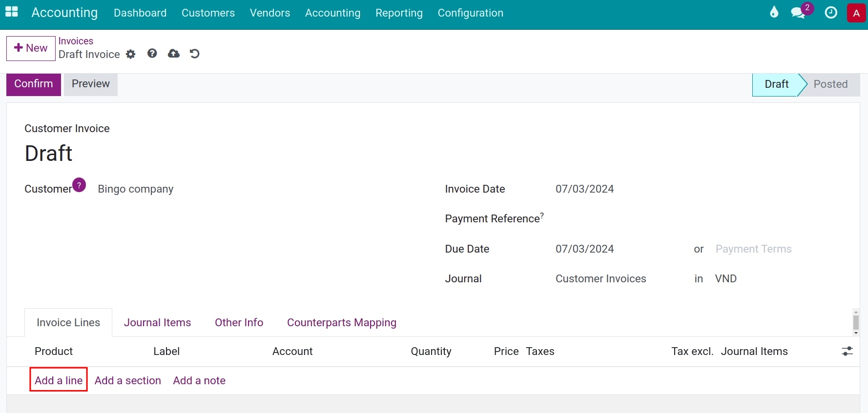Create a New invoice

pos(31,48)
